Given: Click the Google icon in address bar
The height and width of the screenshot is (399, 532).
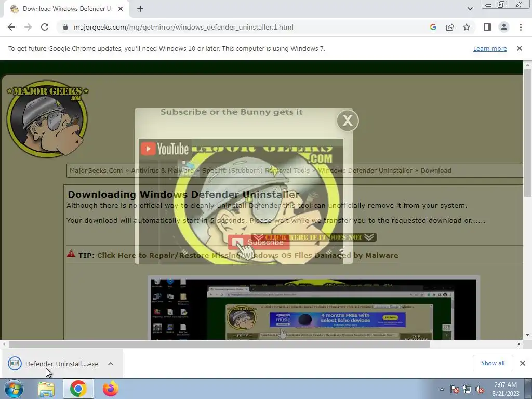Looking at the screenshot, I should point(433,27).
